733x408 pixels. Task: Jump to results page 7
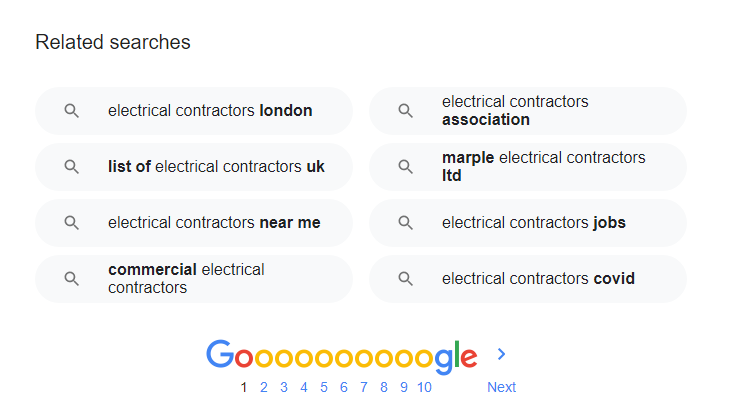click(x=364, y=387)
